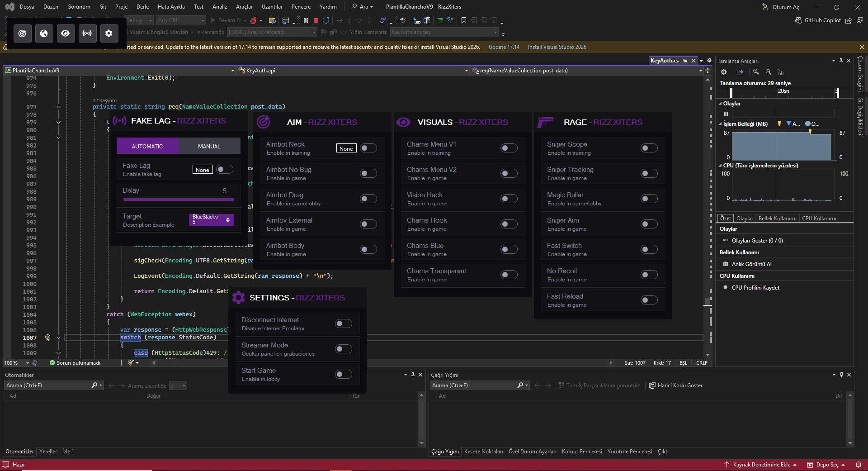Screen dimensions: 868x471
Task: Toggle the Fake Lag switch
Action: click(x=225, y=169)
